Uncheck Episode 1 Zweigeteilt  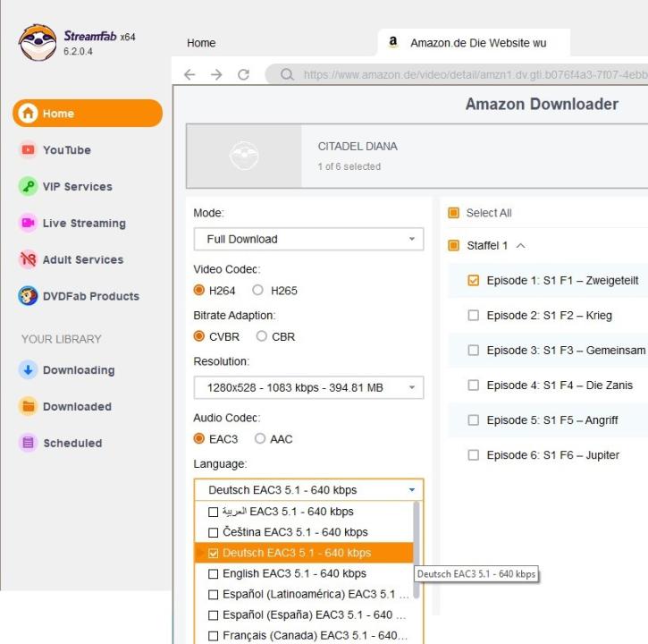pos(473,281)
